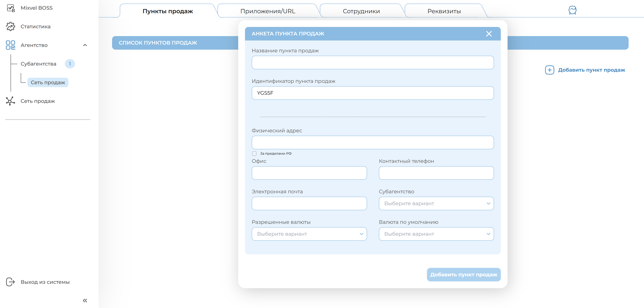Open the Субагентство dropdown
Image resolution: width=644 pixels, height=308 pixels.
pyautogui.click(x=436, y=203)
